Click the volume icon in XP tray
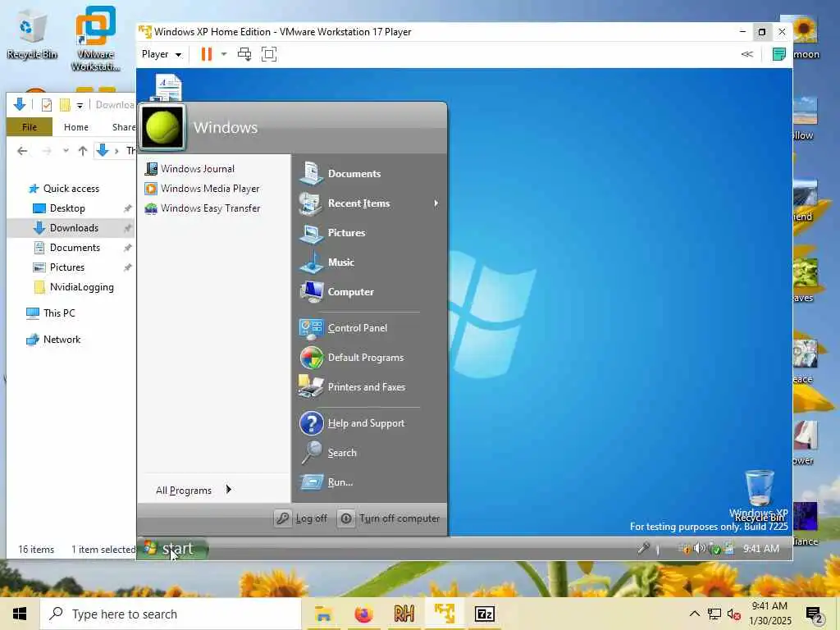 (699, 548)
